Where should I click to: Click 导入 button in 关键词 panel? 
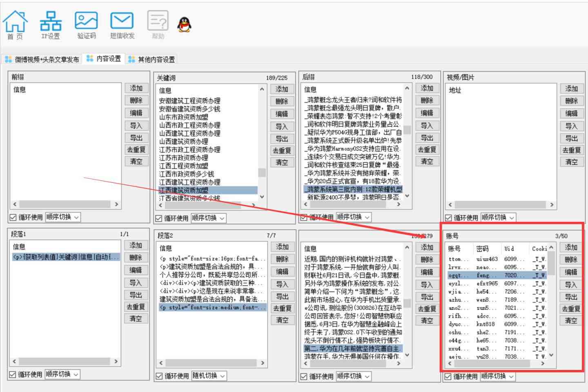coord(281,126)
